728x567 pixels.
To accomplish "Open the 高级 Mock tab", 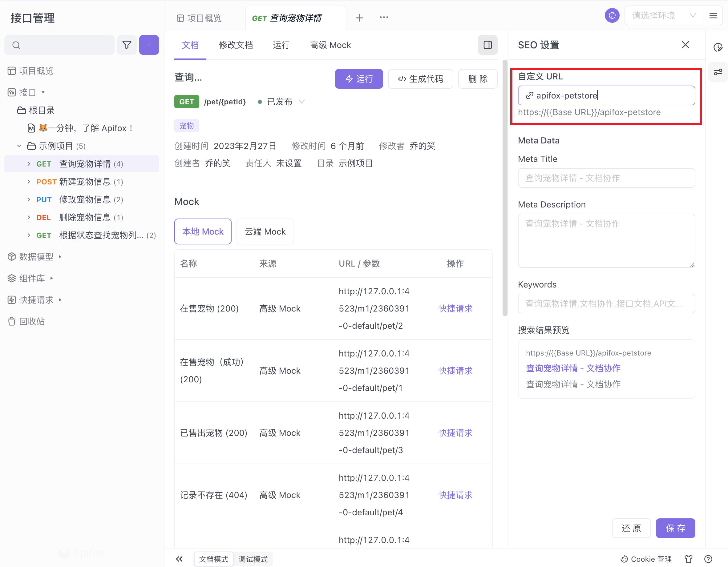I will (x=330, y=45).
